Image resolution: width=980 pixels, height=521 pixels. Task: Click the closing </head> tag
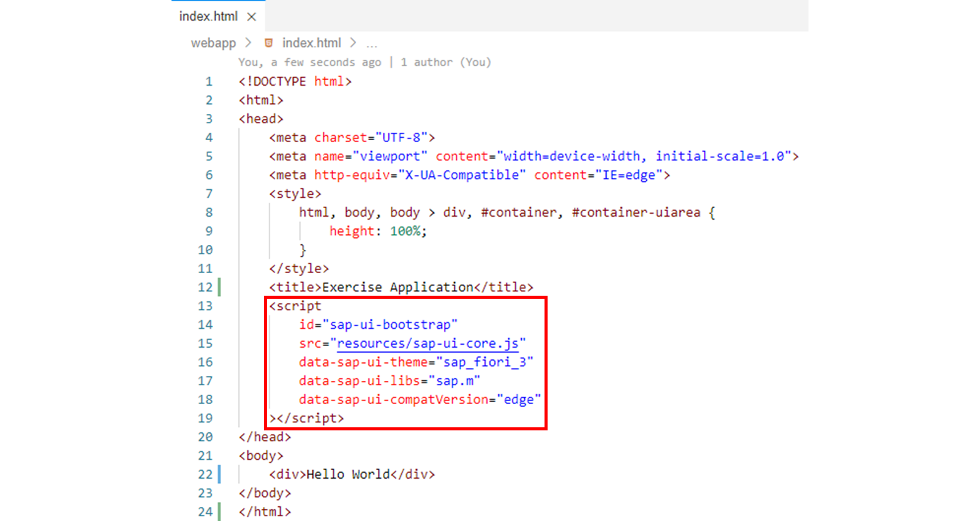pyautogui.click(x=265, y=437)
